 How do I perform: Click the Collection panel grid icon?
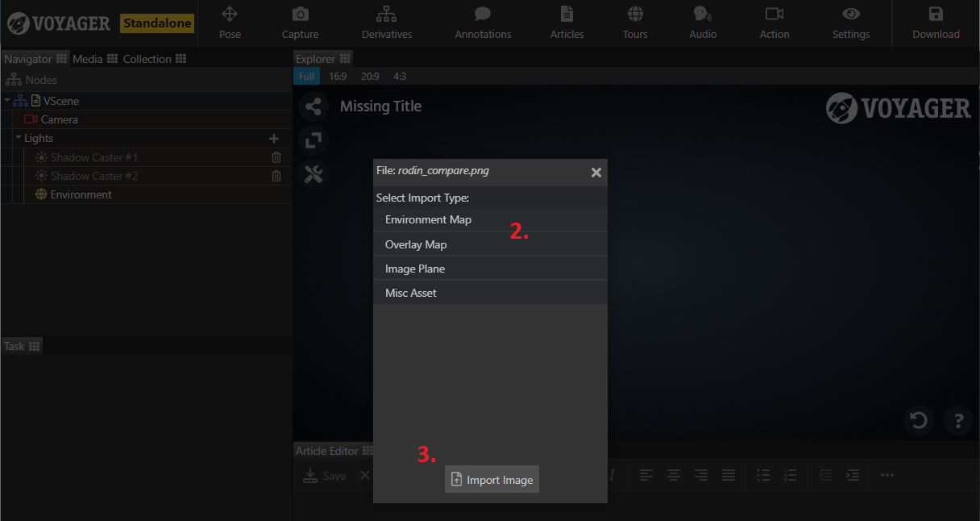tap(181, 59)
